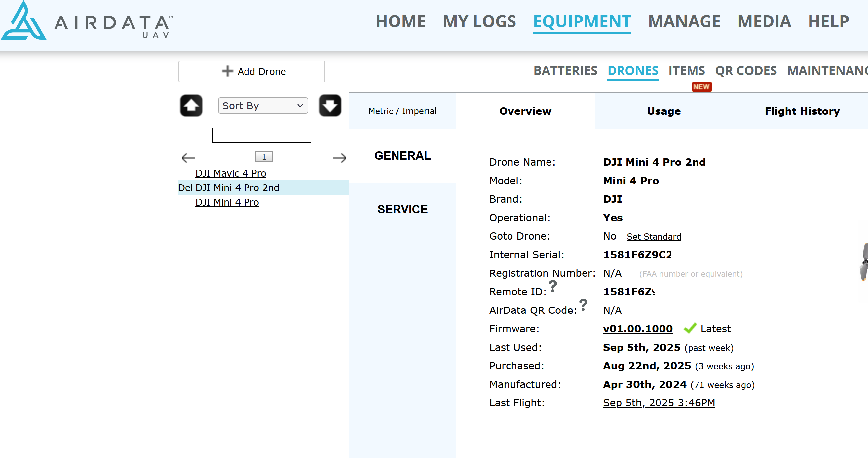Click the Operational value Yes
The image size is (868, 458).
[x=613, y=218]
